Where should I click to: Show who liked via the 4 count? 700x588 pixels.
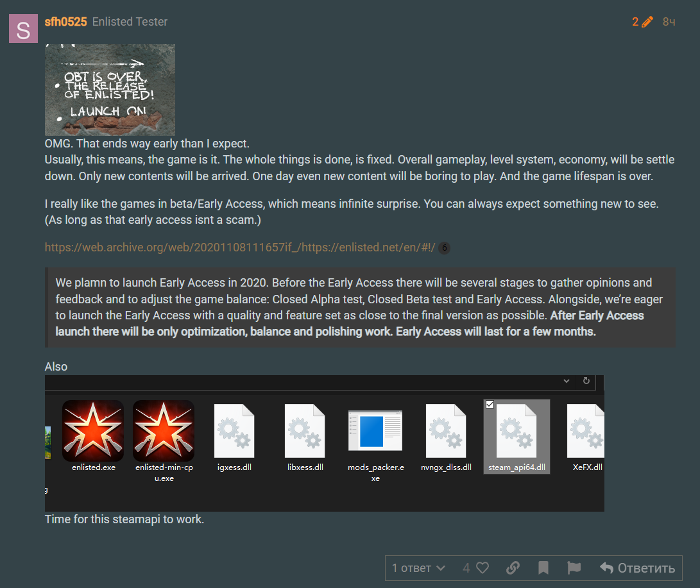coord(466,567)
